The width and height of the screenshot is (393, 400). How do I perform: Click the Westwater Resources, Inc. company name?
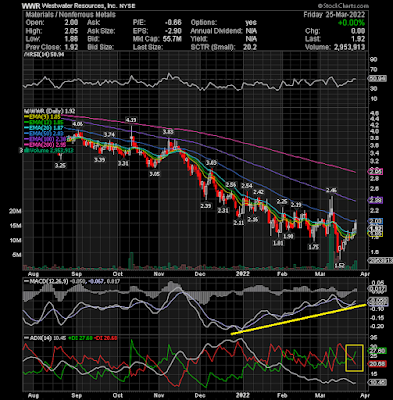(80, 6)
